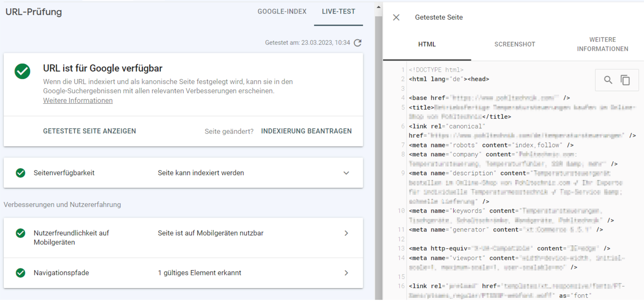Image resolution: width=644 pixels, height=303 pixels.
Task: Select the meta robots line in HTML
Action: pos(491,145)
